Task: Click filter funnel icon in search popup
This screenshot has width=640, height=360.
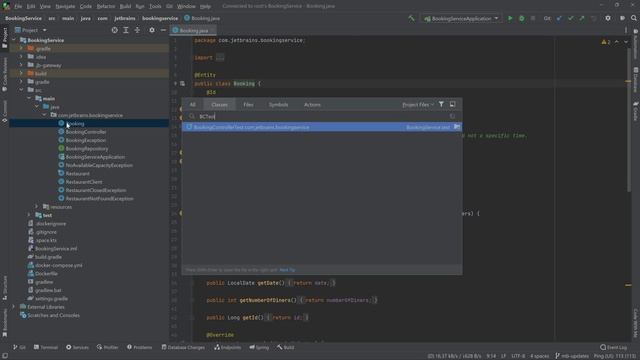Action: (441, 104)
